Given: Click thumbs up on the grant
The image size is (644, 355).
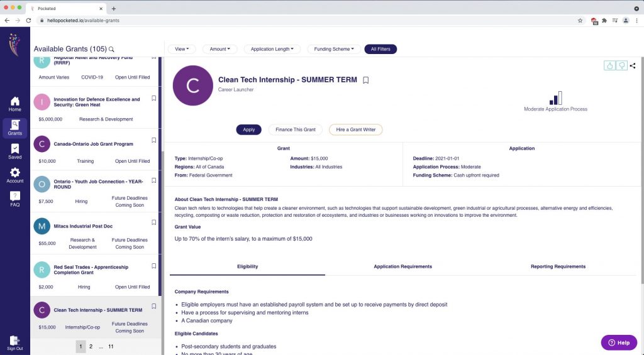Looking at the screenshot, I should coord(609,66).
